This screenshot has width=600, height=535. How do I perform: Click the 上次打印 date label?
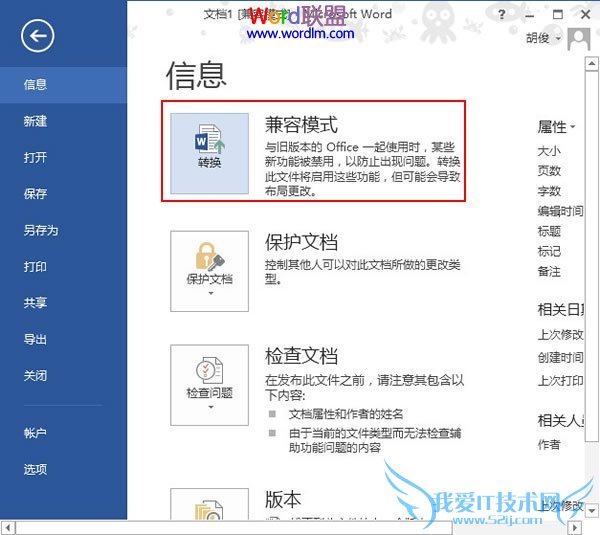(x=561, y=381)
